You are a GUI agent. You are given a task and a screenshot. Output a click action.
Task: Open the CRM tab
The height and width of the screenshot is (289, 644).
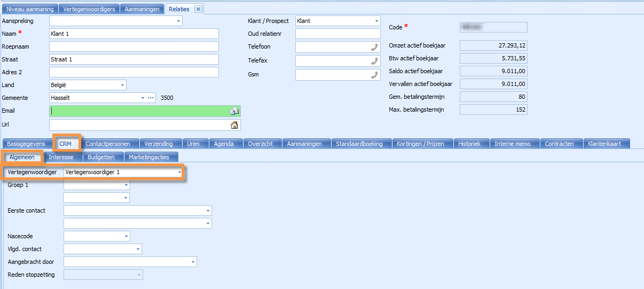tap(66, 144)
